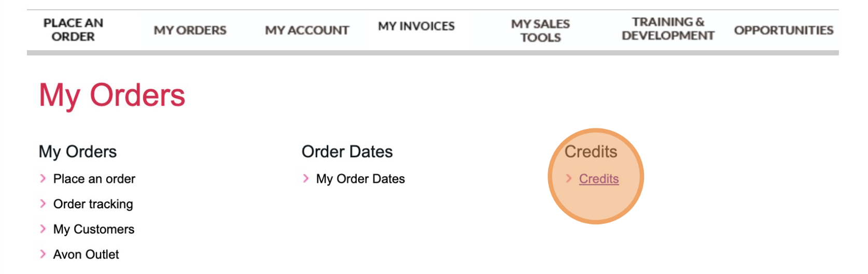
Task: Open My Sales Tools menu
Action: [x=540, y=31]
